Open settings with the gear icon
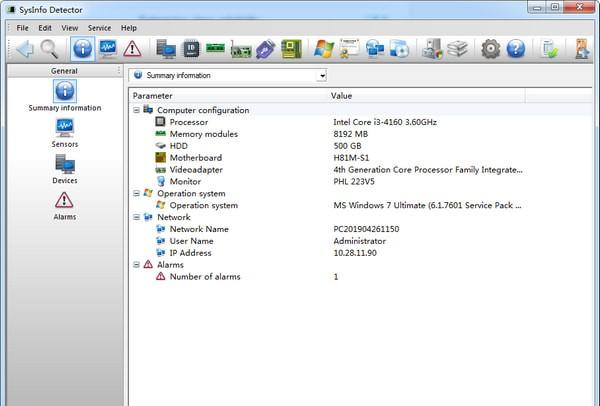 click(x=491, y=49)
